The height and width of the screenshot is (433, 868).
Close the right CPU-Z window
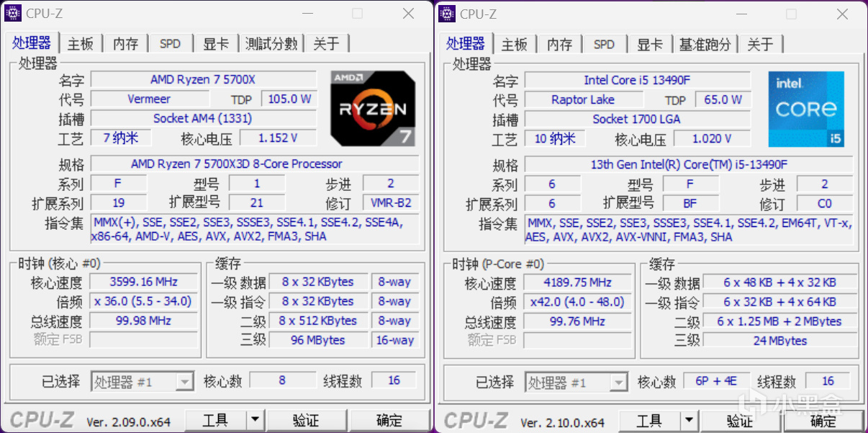(x=842, y=14)
